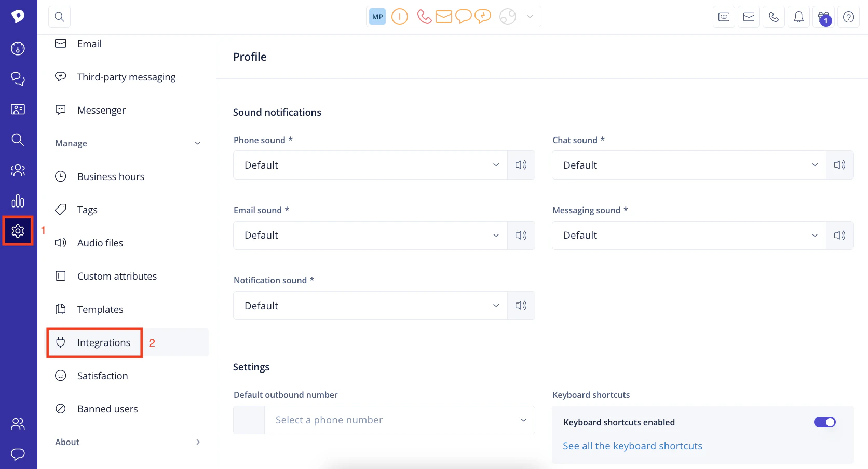868x469 pixels.
Task: Click the Sound notifications heading
Action: [x=277, y=112]
